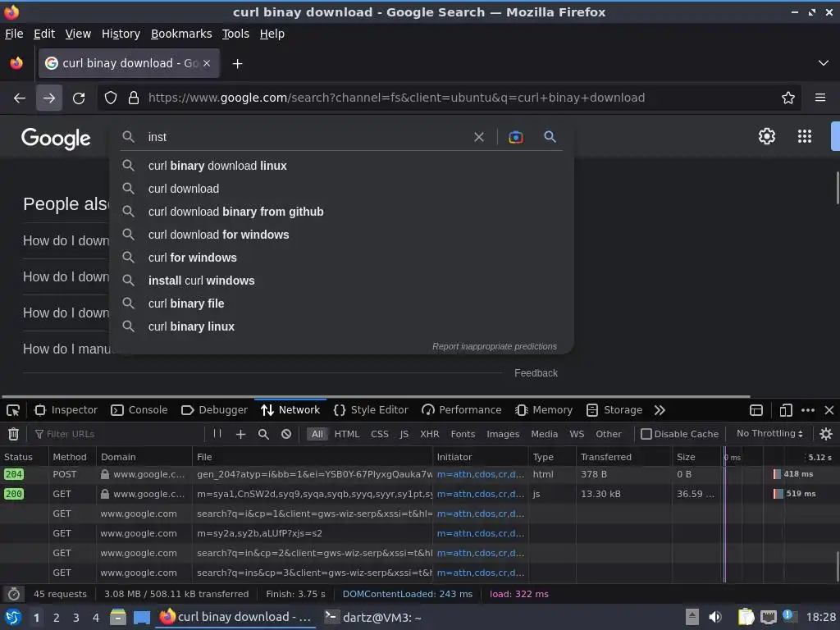Open the Performance devtools tab
Viewport: 840px width, 630px height.
point(462,410)
